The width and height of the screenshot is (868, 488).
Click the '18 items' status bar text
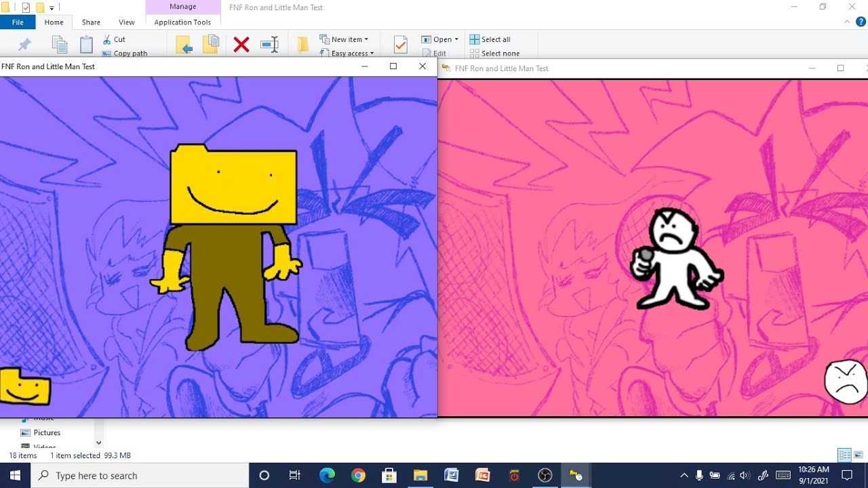[x=23, y=455]
